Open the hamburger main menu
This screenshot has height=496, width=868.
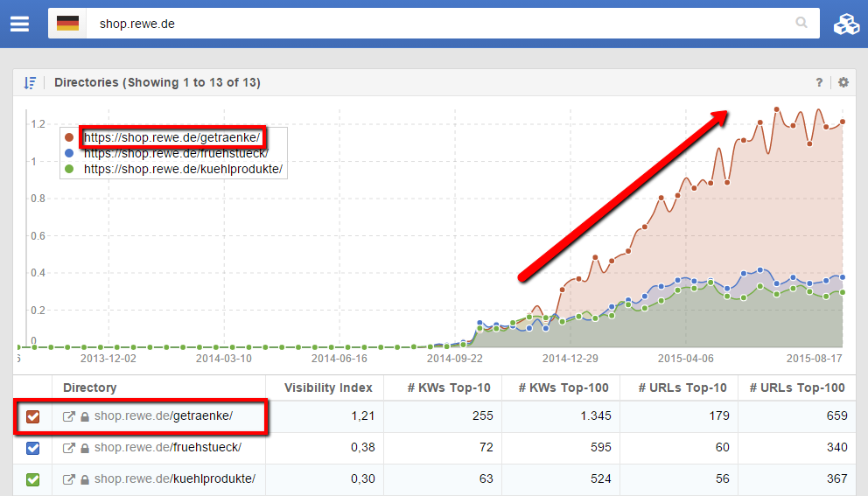(19, 24)
